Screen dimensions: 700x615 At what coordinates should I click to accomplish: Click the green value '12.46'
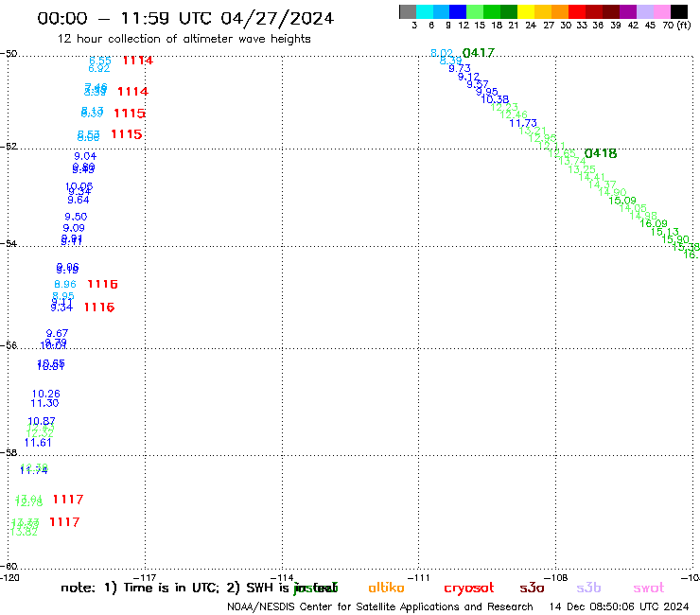514,114
